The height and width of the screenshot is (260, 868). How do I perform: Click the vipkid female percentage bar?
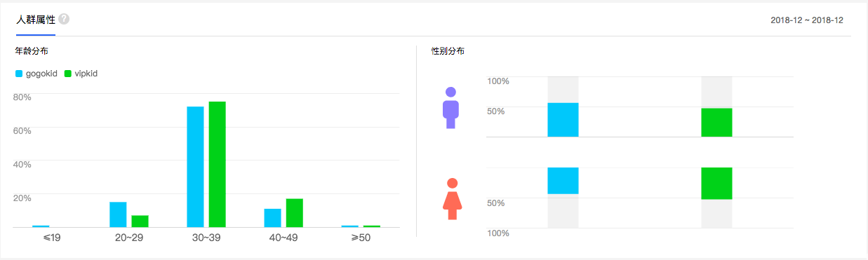click(716, 184)
